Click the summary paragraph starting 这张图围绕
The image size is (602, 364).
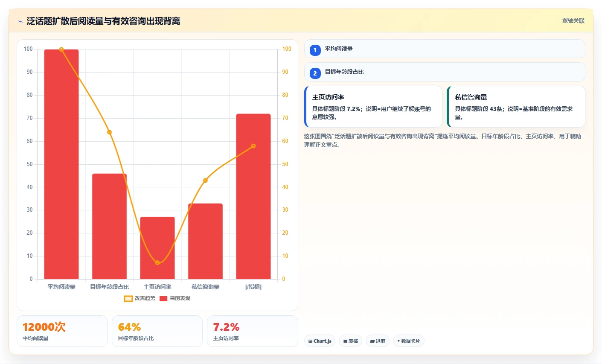coord(442,140)
